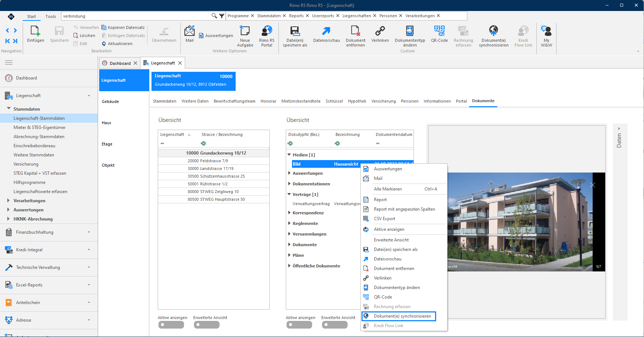The image size is (644, 337).
Task: Open Mieter & STEG-Eigentümer sidebar item
Action: pyautogui.click(x=40, y=127)
